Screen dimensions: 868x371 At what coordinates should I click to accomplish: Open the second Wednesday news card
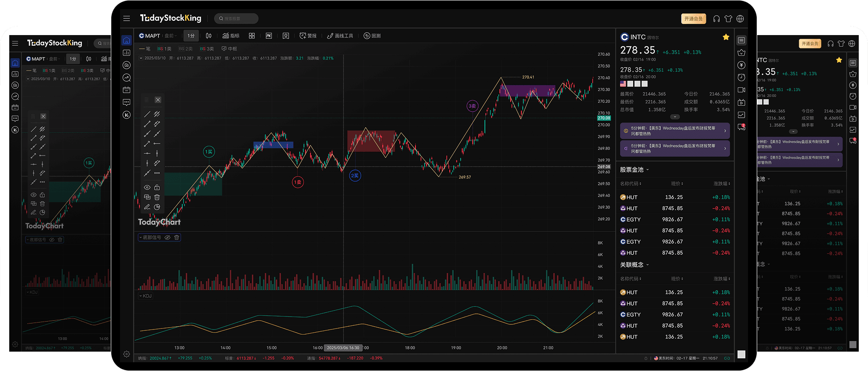click(675, 149)
